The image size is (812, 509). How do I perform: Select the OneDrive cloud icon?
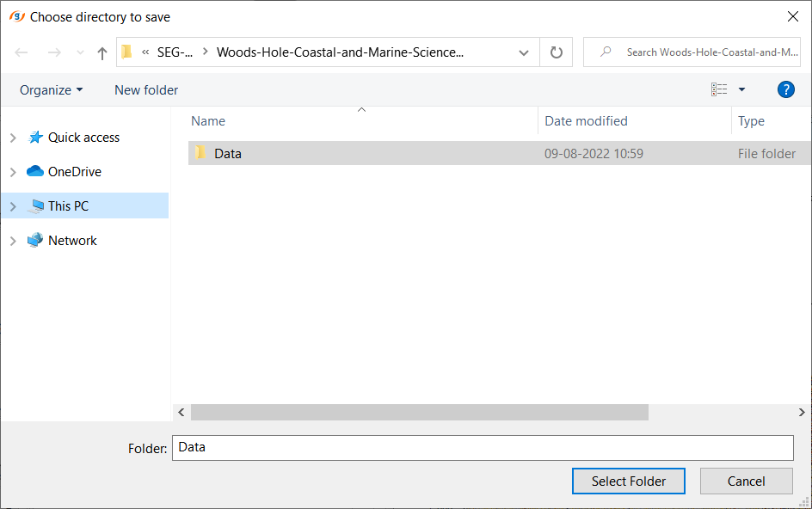click(x=35, y=172)
